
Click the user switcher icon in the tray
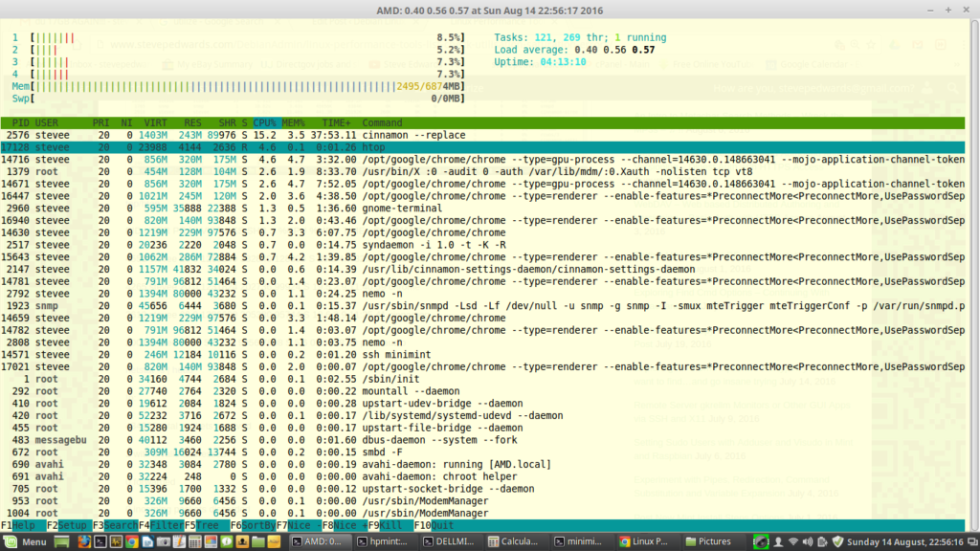(778, 541)
